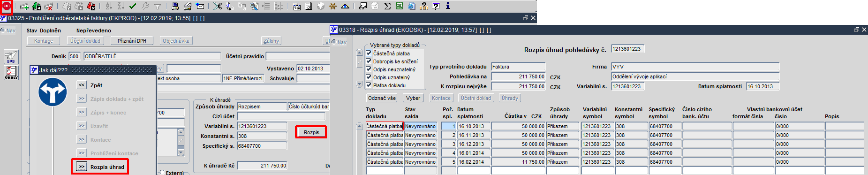Click the pyramid eye icon in toolbar
This screenshot has width=868, height=175.
click(x=345, y=6)
